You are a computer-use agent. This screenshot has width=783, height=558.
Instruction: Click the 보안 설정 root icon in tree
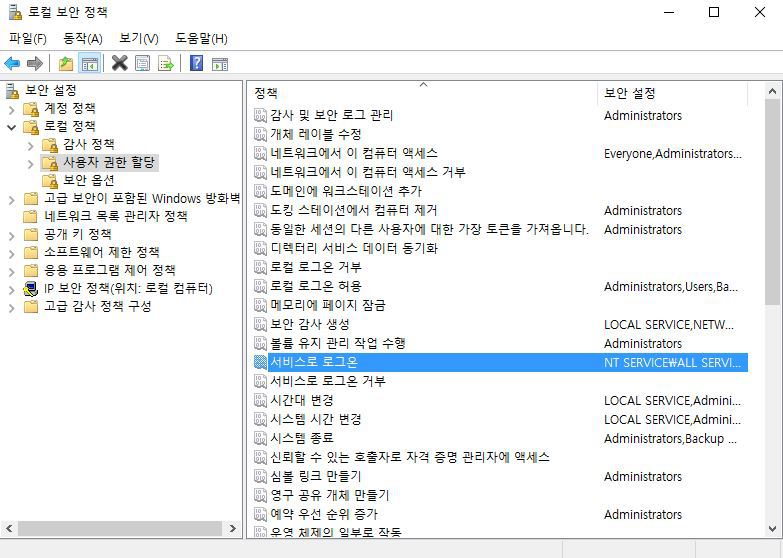(12, 91)
